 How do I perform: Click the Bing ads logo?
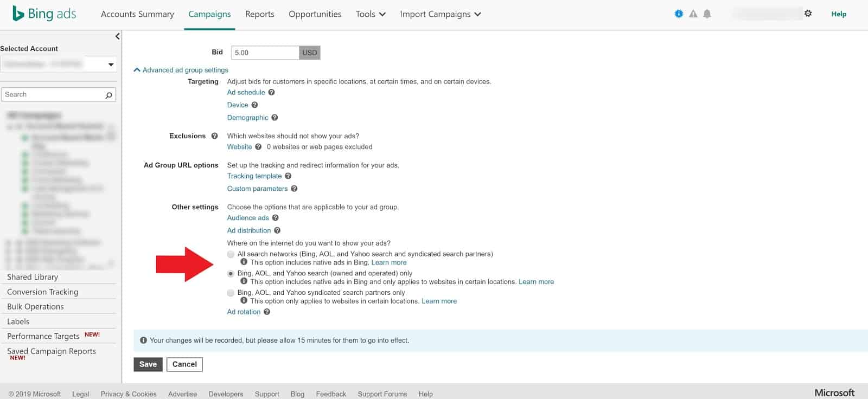coord(44,14)
